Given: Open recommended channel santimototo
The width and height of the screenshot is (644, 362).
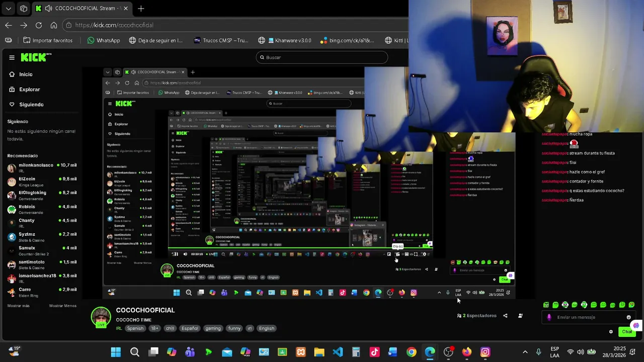Looking at the screenshot, I should click(x=42, y=264).
